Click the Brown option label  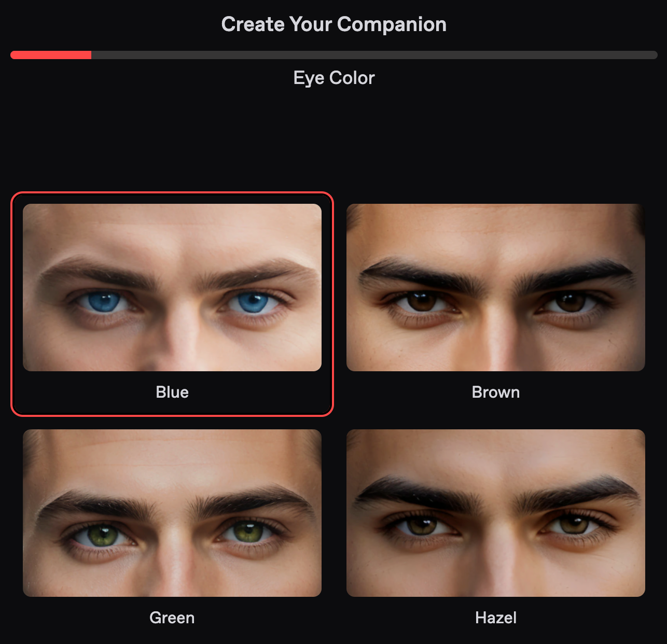(496, 392)
